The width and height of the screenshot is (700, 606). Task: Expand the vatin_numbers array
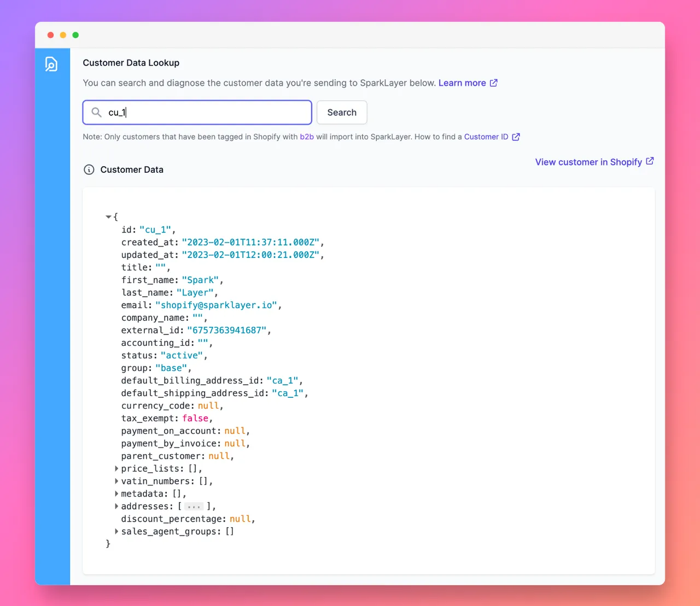click(116, 481)
